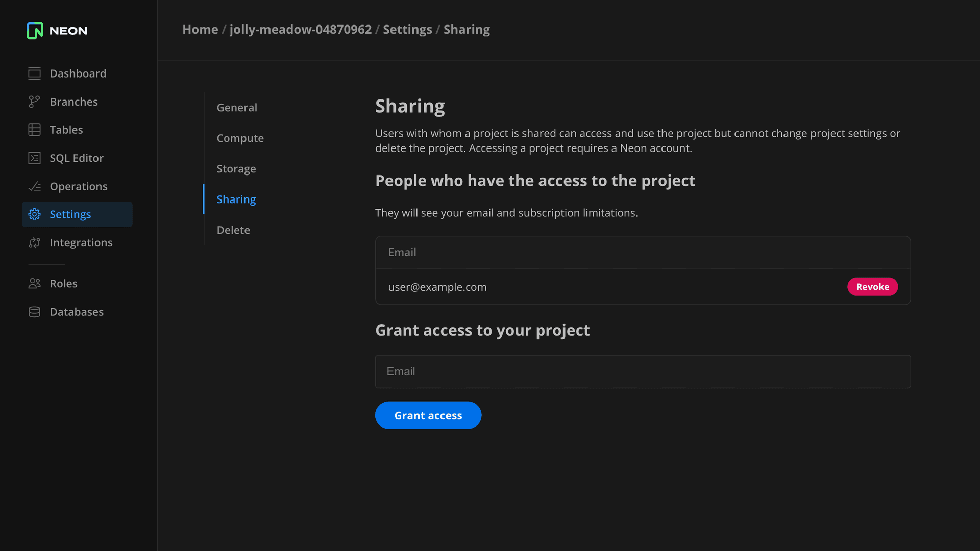This screenshot has height=551, width=980.
Task: Click the Tables grid icon
Action: 34,130
